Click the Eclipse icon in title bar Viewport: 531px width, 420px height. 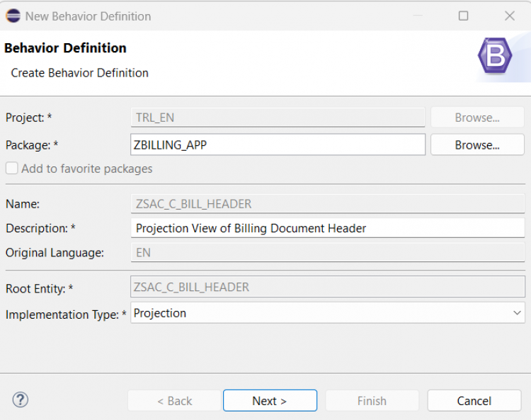point(13,16)
